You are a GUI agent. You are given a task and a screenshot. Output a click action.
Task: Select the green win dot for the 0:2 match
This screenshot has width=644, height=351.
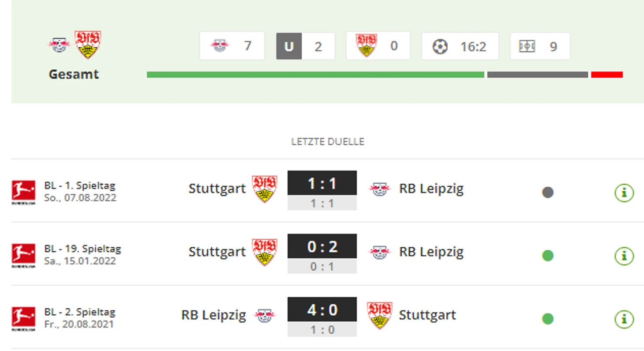pyautogui.click(x=548, y=256)
